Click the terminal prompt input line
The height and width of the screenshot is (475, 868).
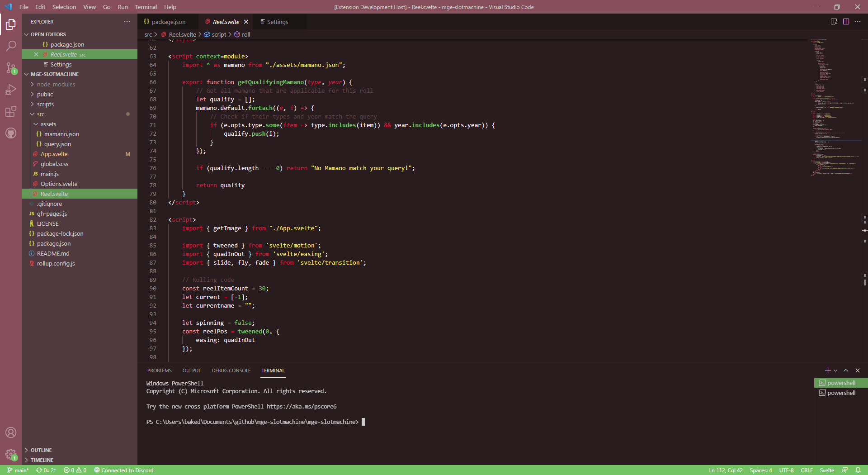point(255,422)
